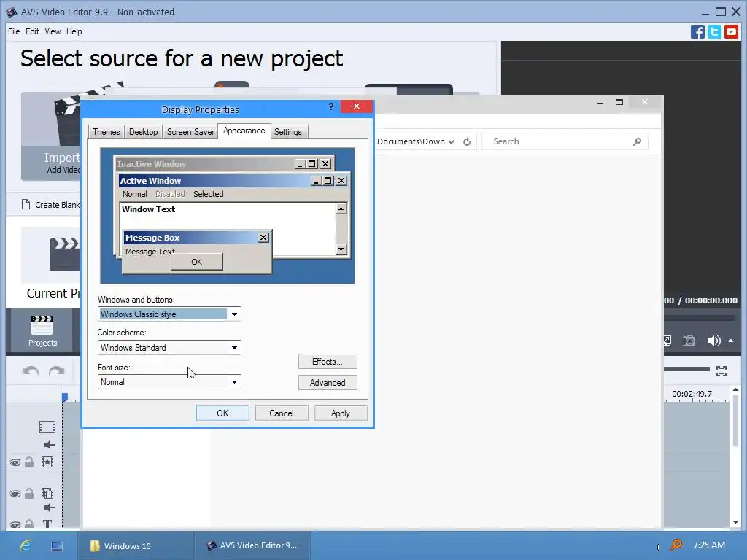Click OK in the Message Box preview
This screenshot has height=560, width=747.
(197, 262)
